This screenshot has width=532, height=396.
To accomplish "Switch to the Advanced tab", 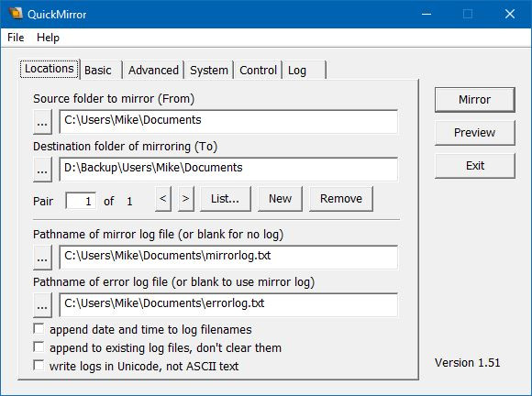I will [x=153, y=71].
